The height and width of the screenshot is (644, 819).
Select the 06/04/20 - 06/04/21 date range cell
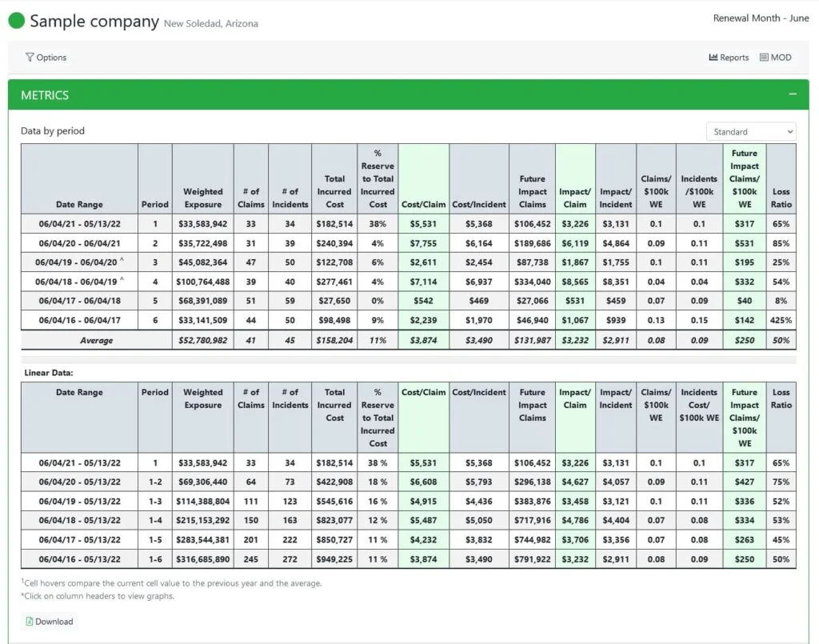(79, 243)
